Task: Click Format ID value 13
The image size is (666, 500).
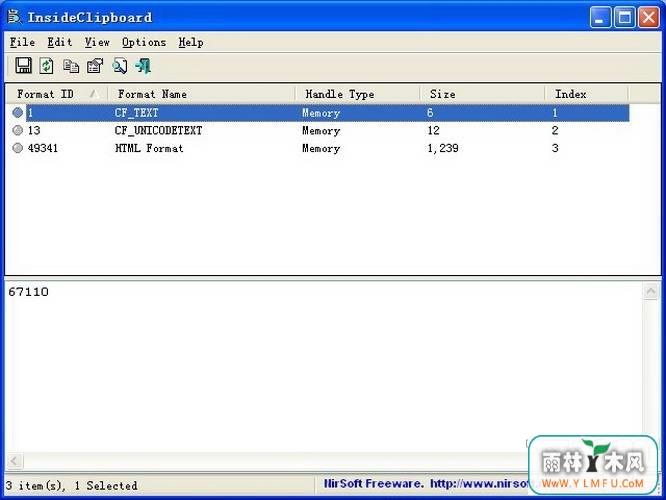Action: pos(34,130)
